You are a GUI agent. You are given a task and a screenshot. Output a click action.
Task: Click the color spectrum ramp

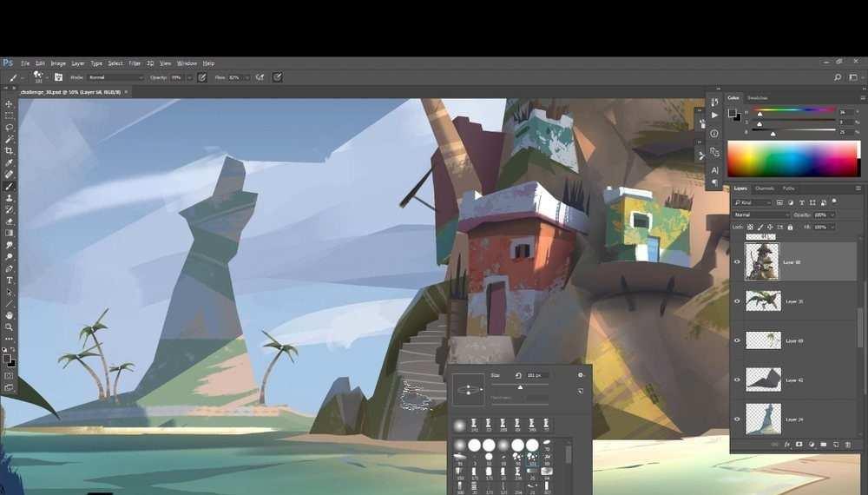point(793,159)
